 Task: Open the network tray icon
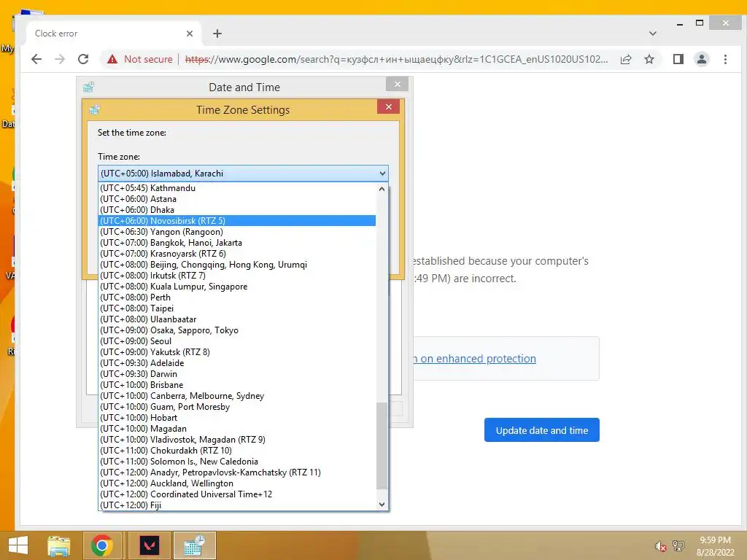point(678,546)
